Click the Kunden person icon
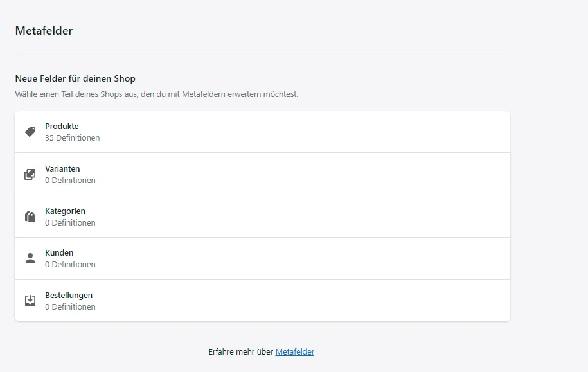 tap(30, 258)
